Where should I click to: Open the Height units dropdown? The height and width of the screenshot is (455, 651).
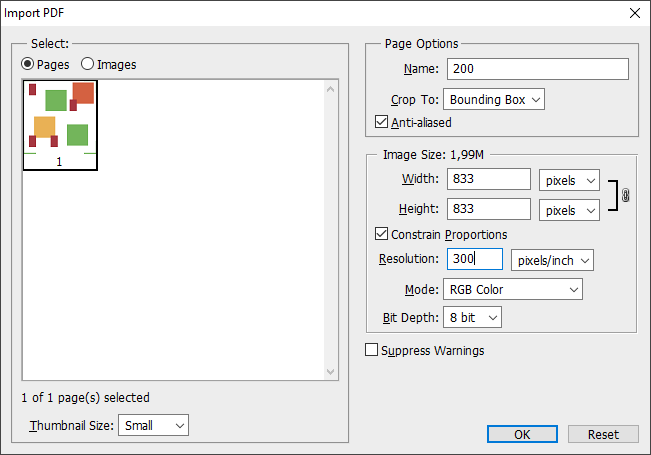tap(568, 210)
